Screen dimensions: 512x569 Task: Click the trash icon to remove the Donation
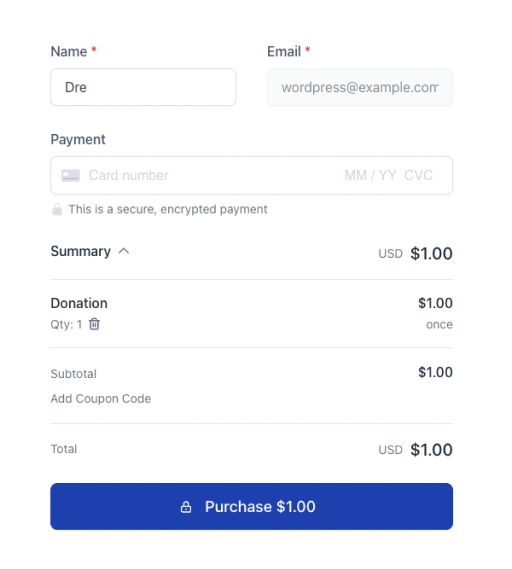coord(94,324)
